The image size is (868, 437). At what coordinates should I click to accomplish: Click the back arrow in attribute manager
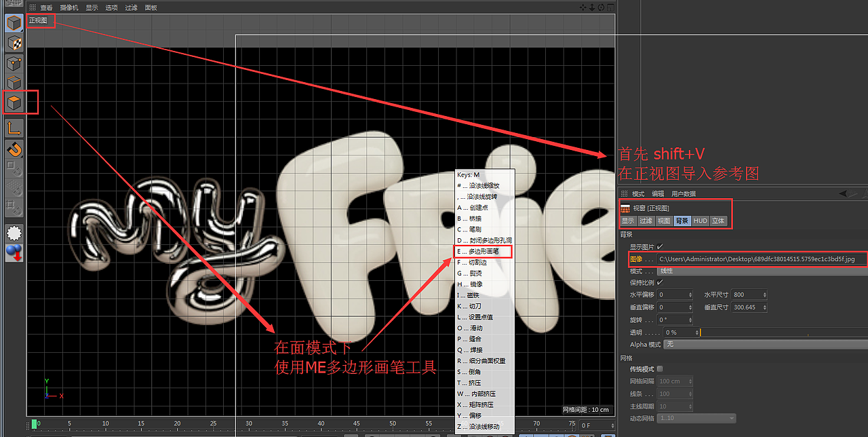[x=843, y=193]
